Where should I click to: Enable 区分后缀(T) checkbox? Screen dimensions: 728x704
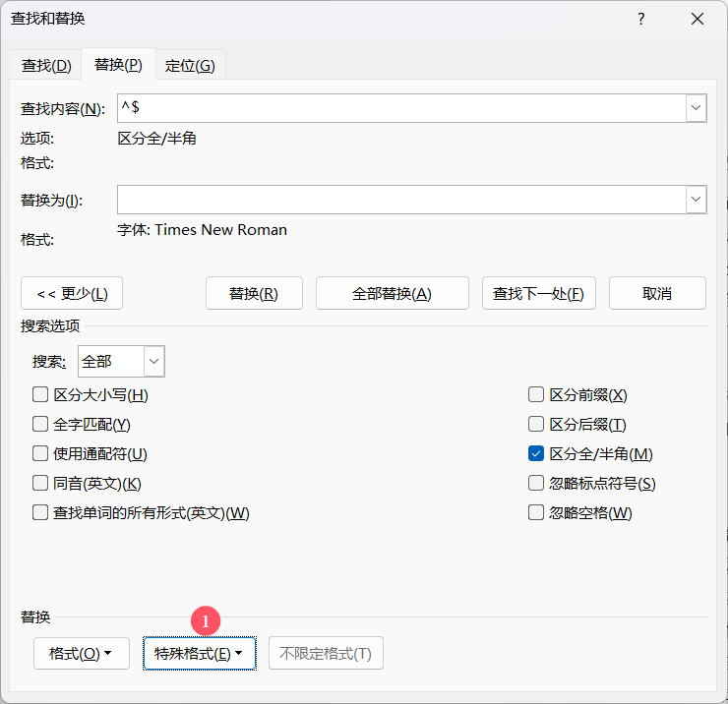coord(536,424)
